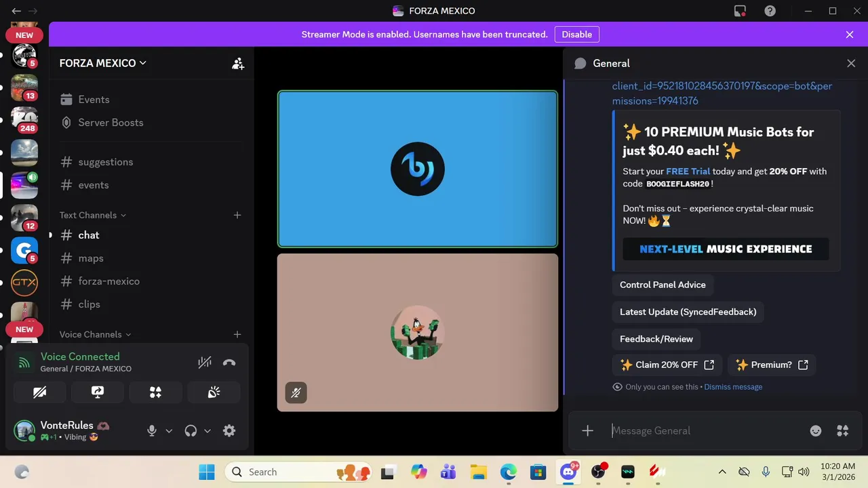Open the client_id bot invite link
Screen dimensions: 868x488
[722, 94]
